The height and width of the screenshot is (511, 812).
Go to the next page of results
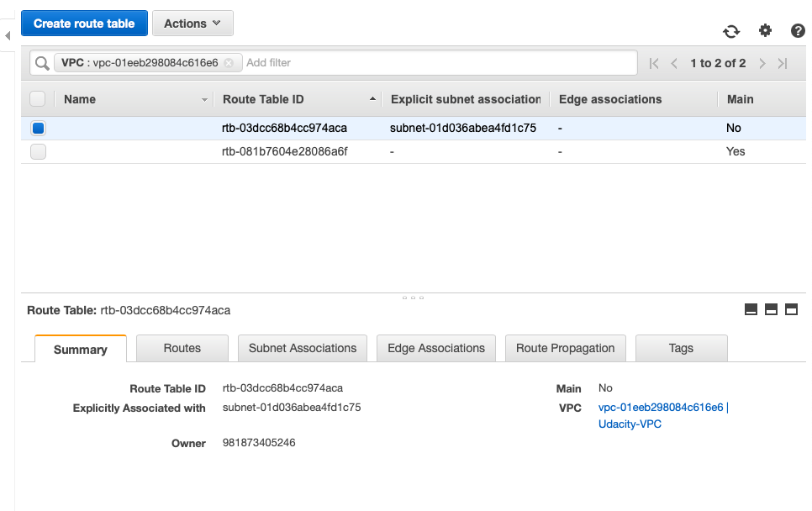point(762,63)
